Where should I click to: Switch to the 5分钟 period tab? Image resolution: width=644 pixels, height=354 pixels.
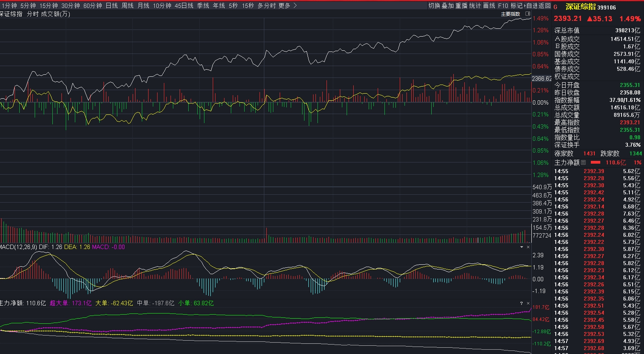[28, 6]
